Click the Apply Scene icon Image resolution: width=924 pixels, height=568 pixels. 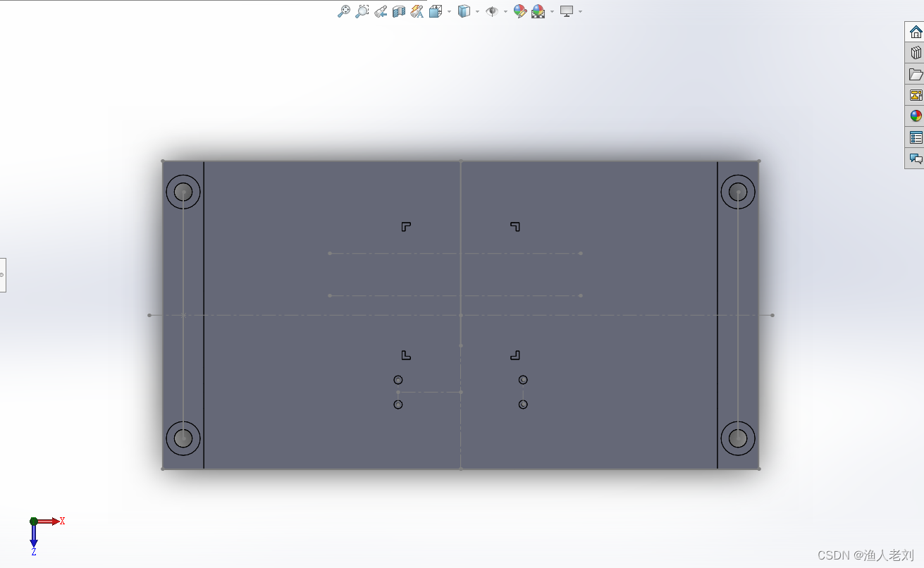click(x=538, y=11)
